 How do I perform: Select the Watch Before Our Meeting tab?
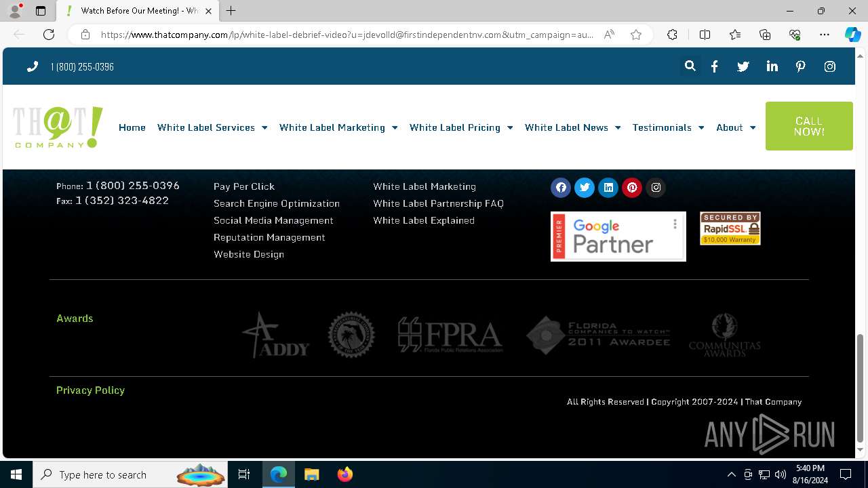coord(137,11)
